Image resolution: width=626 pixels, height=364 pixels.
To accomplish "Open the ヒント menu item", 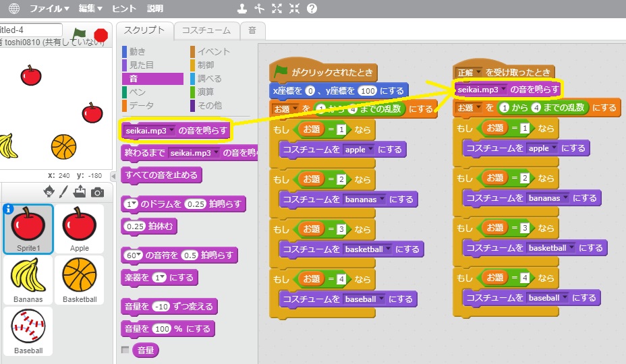I will coord(123,8).
